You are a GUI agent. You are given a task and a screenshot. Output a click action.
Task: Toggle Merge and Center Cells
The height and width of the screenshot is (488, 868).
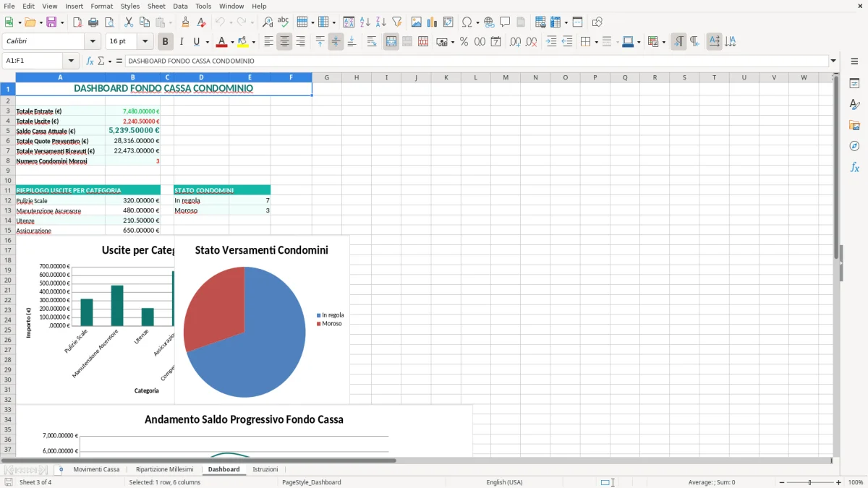click(391, 42)
